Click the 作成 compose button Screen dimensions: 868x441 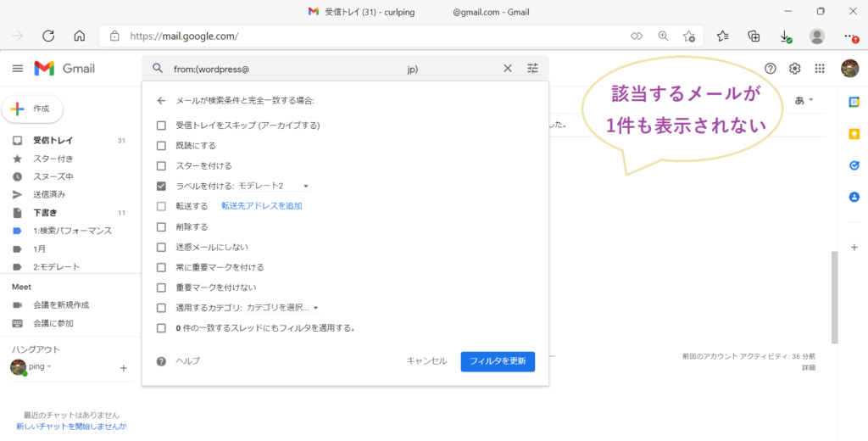tap(33, 109)
